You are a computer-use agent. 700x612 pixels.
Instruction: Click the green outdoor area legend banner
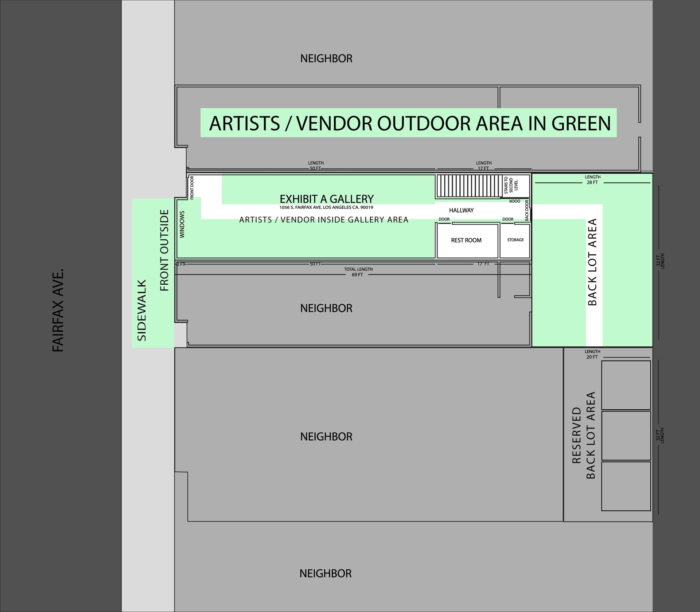(x=408, y=123)
